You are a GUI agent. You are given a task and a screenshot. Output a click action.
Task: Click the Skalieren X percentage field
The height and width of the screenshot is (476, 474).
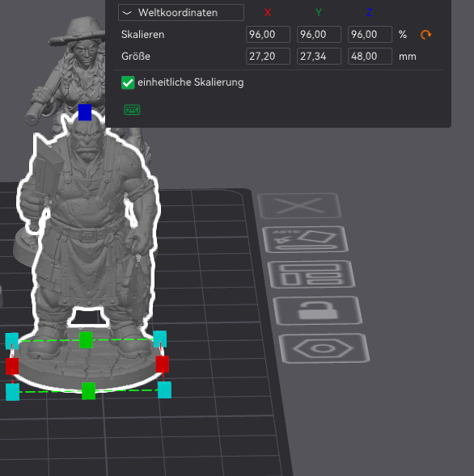(x=268, y=34)
